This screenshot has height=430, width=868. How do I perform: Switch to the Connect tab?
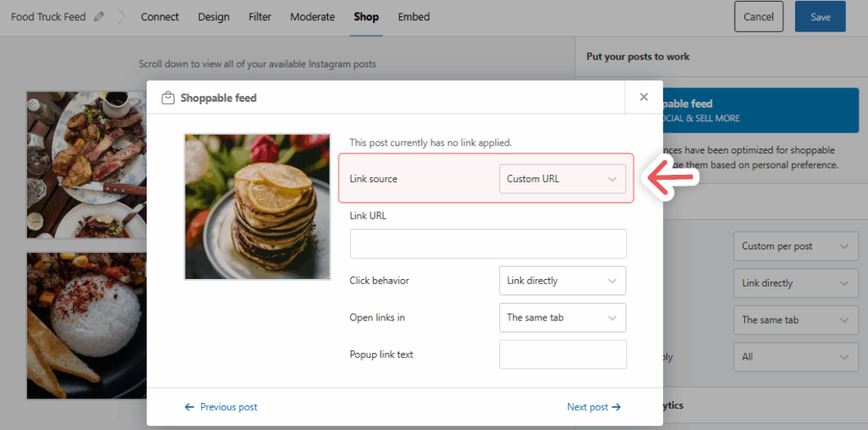click(160, 17)
